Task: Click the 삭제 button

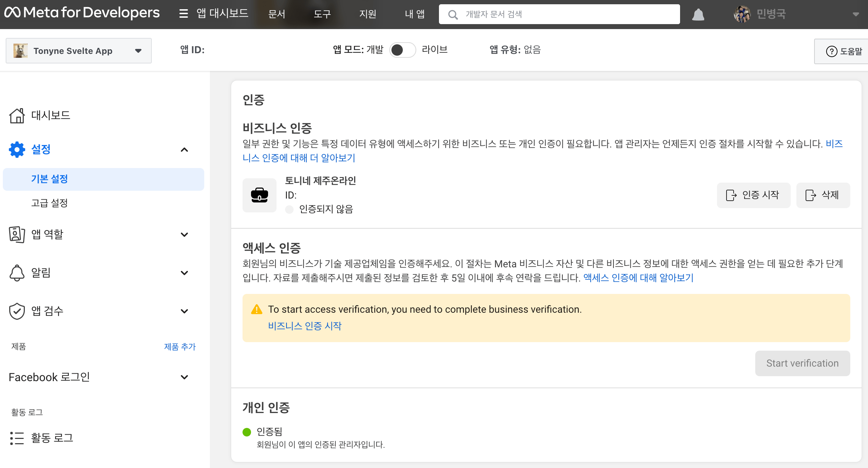Action: click(x=823, y=195)
